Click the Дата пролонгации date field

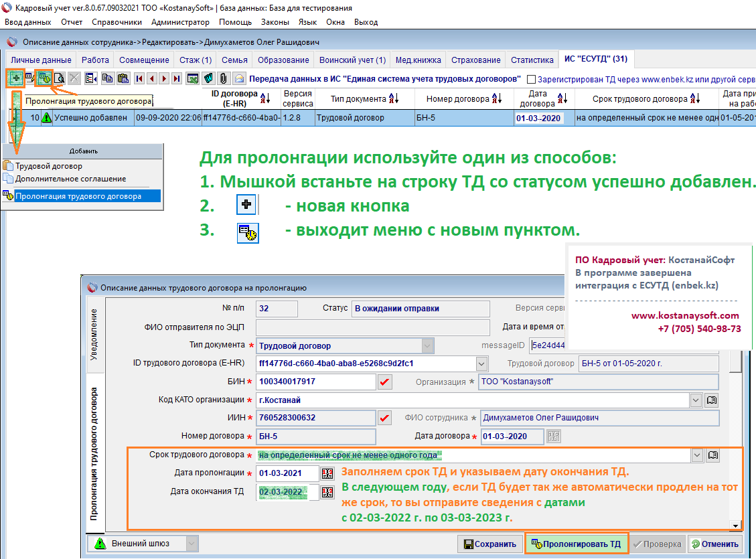287,474
